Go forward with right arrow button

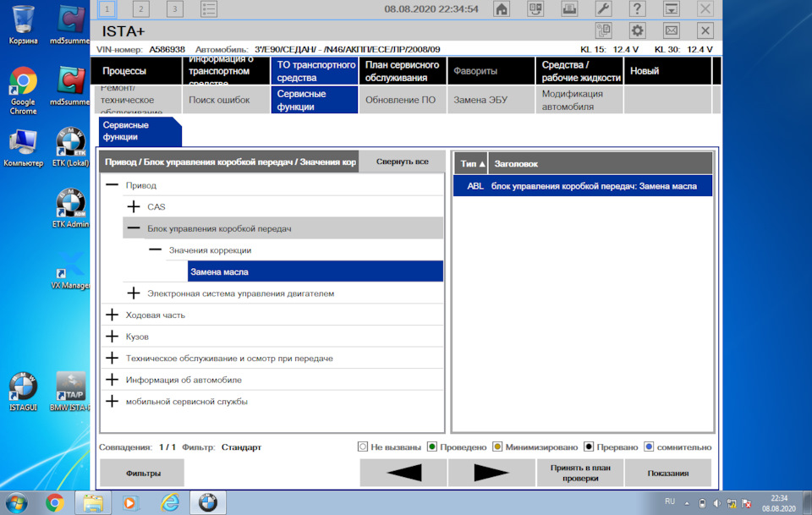point(491,473)
